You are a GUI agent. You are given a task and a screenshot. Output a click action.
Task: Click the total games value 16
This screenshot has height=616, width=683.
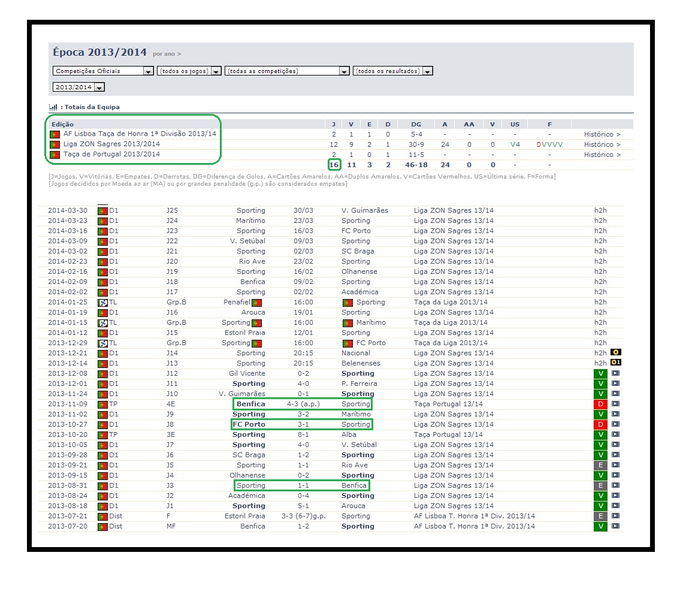pyautogui.click(x=334, y=165)
